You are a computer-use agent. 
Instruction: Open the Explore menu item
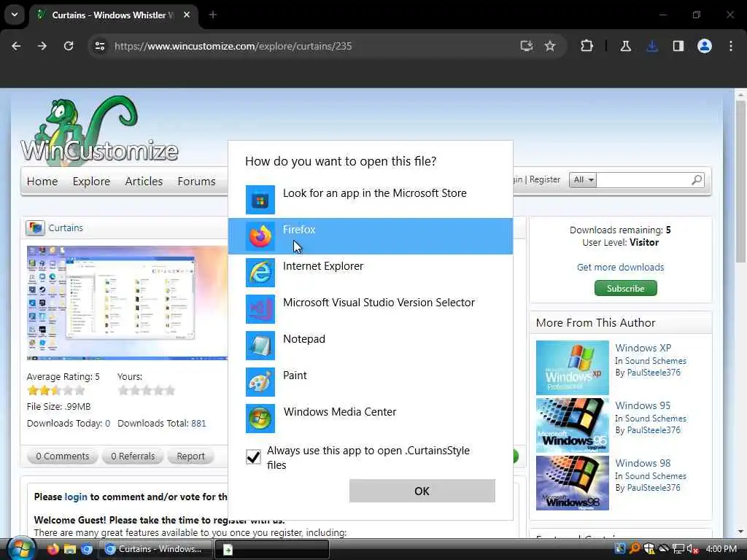pyautogui.click(x=91, y=182)
